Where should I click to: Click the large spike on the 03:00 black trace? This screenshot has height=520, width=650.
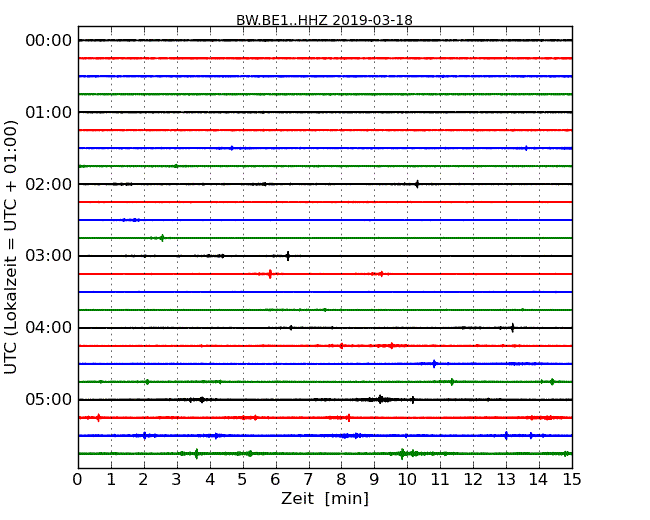click(288, 256)
